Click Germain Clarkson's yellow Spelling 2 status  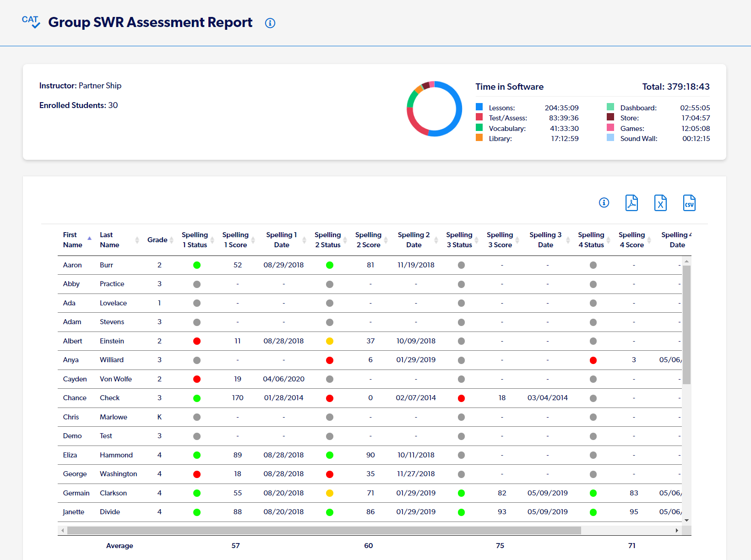tap(330, 493)
